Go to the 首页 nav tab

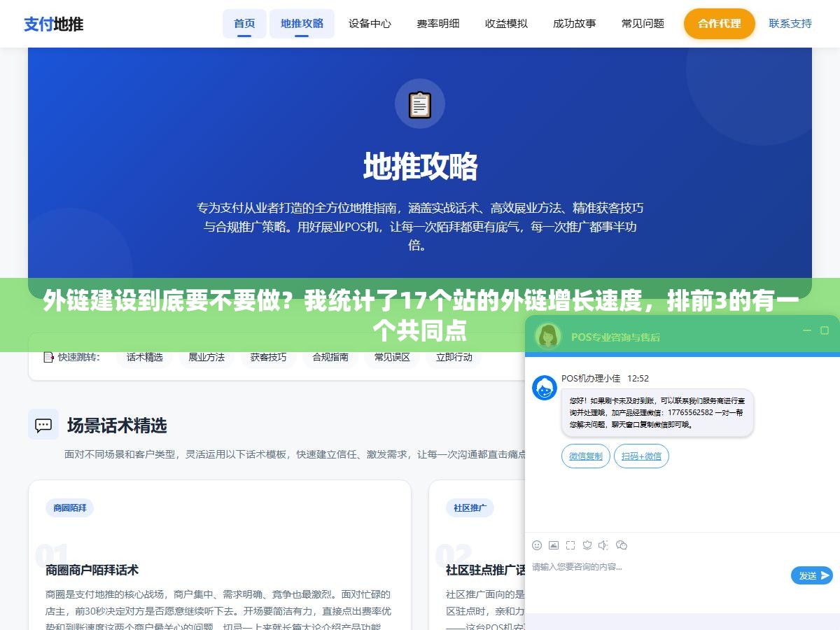tap(244, 23)
